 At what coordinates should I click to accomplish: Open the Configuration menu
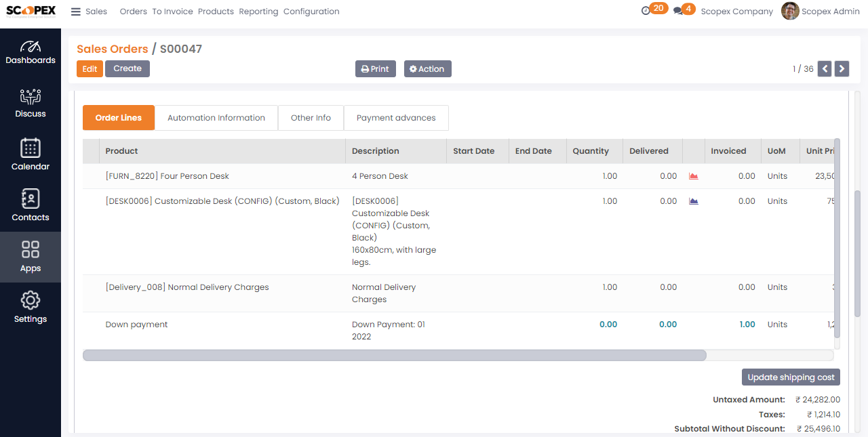tap(311, 12)
